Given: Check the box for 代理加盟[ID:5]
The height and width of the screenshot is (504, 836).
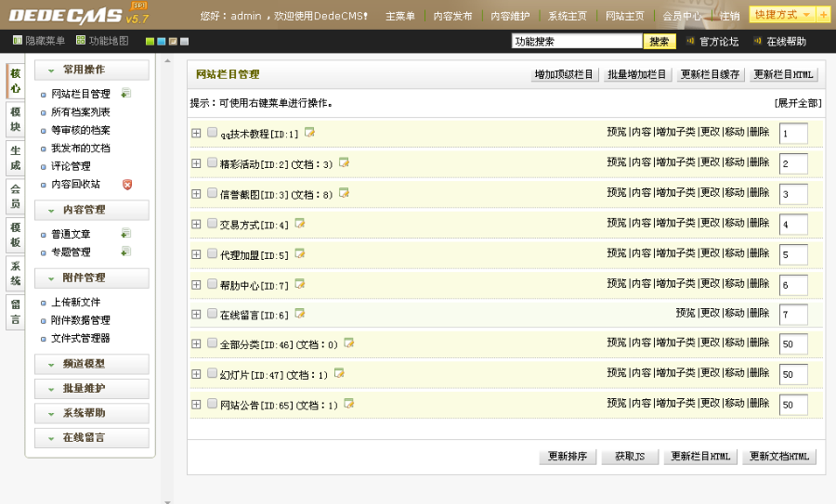Looking at the screenshot, I should [x=212, y=253].
